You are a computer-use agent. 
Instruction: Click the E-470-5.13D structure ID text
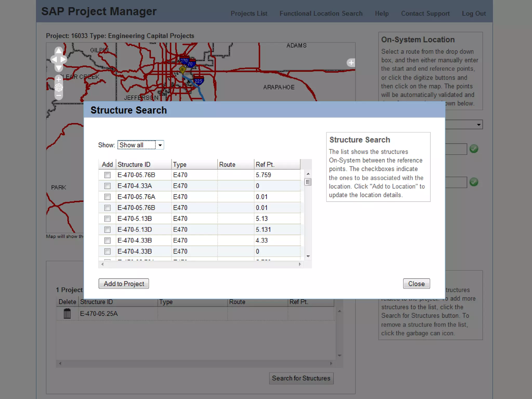tap(135, 230)
